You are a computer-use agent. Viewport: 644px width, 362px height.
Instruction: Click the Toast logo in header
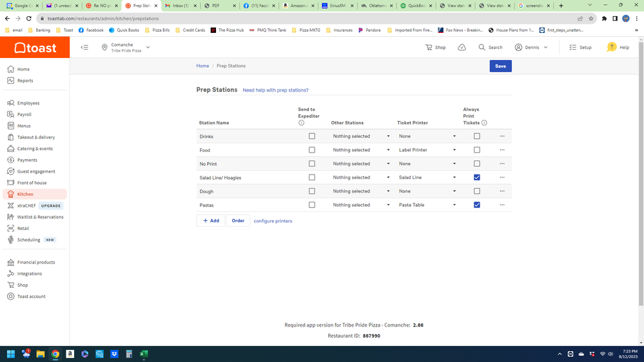[35, 48]
